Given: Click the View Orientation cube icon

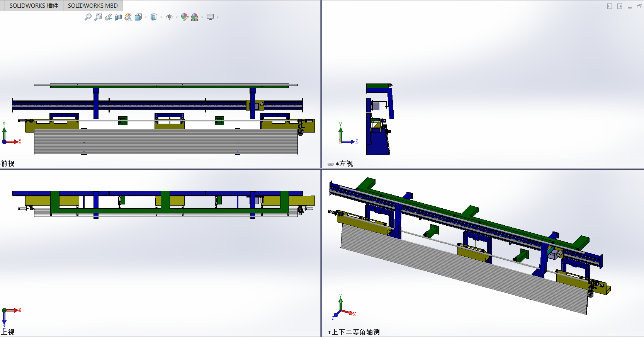Looking at the screenshot, I should (138, 17).
